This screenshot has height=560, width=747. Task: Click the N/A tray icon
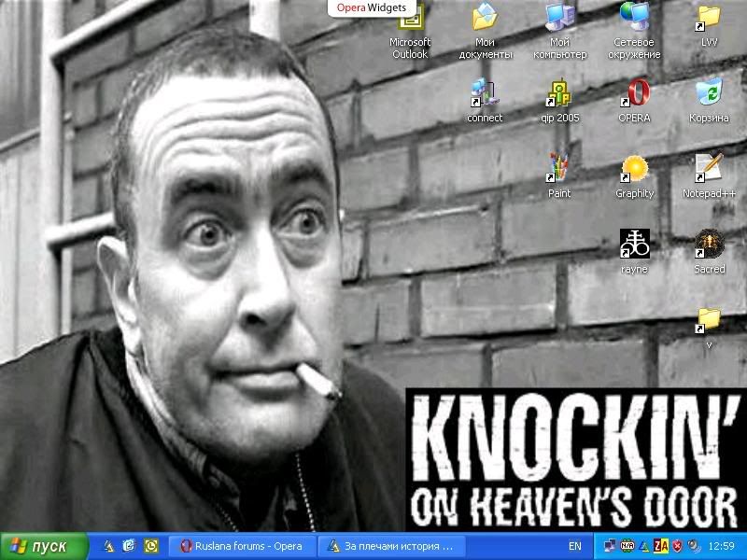[627, 546]
